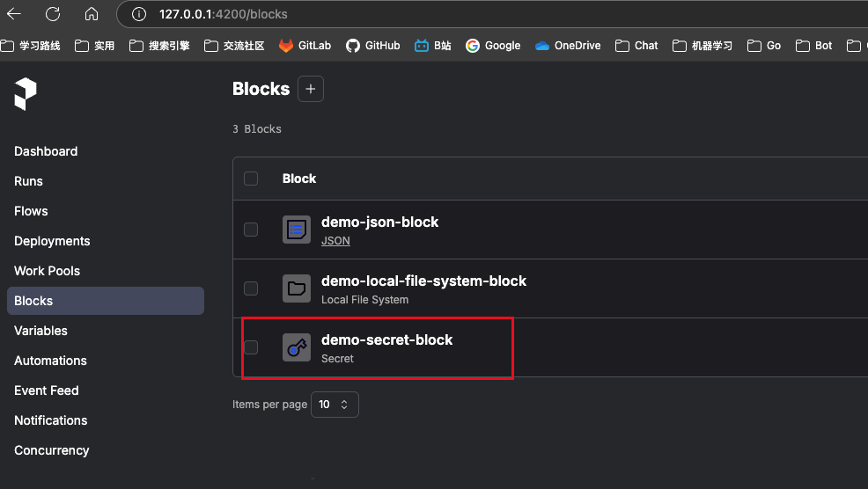Go to Dashboard in the sidebar
The height and width of the screenshot is (489, 868).
[46, 151]
